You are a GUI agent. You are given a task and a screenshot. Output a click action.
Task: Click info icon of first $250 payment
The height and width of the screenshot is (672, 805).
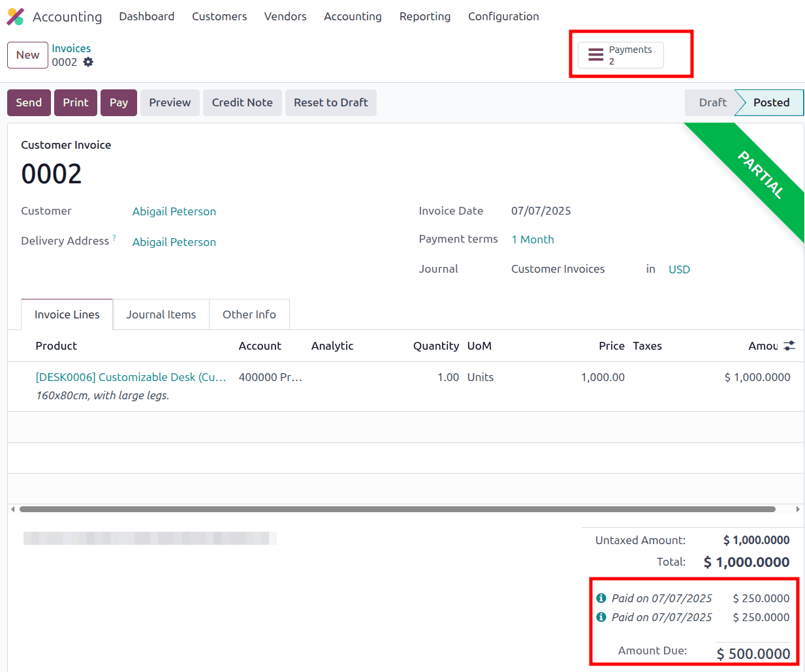(601, 598)
